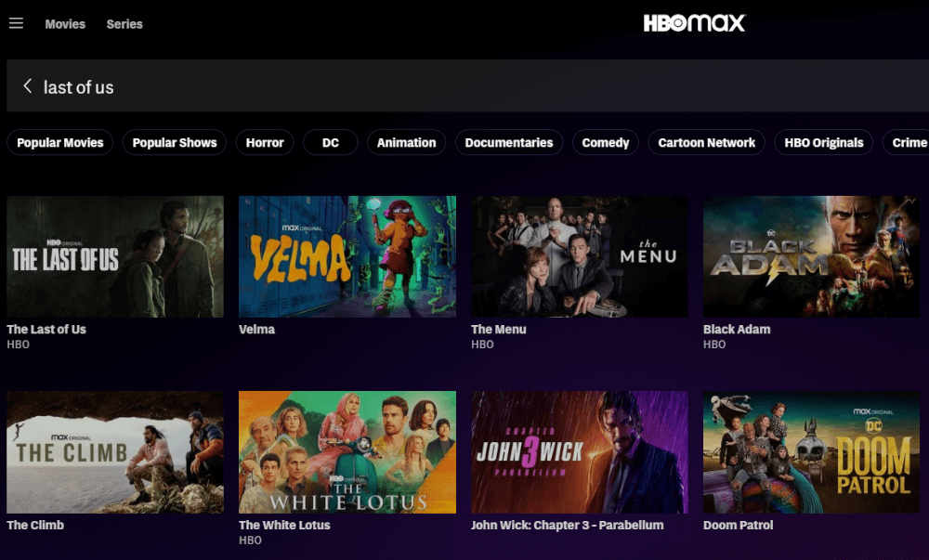Click the 'Velma' title text
This screenshot has height=560, width=929.
click(x=256, y=330)
